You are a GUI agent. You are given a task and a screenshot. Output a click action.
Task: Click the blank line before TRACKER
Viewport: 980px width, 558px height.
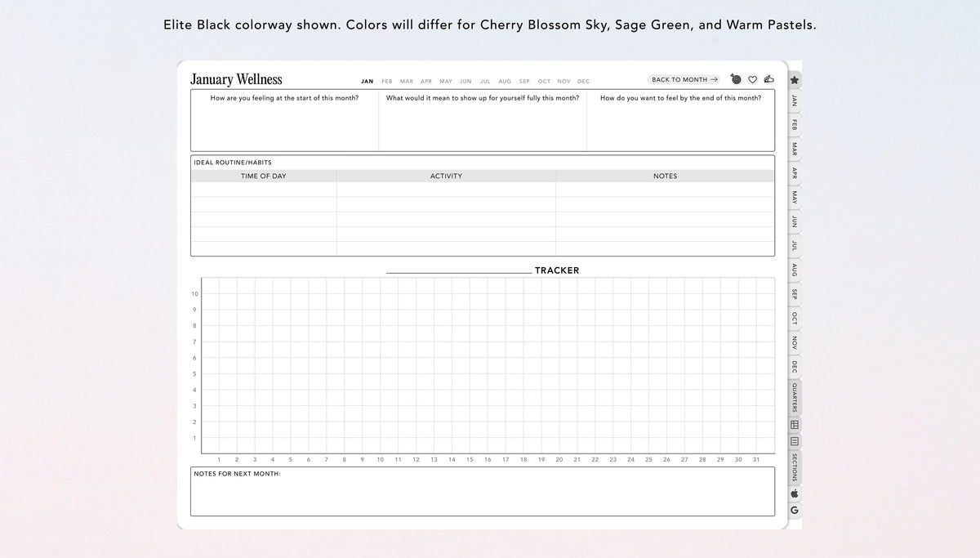tap(458, 270)
